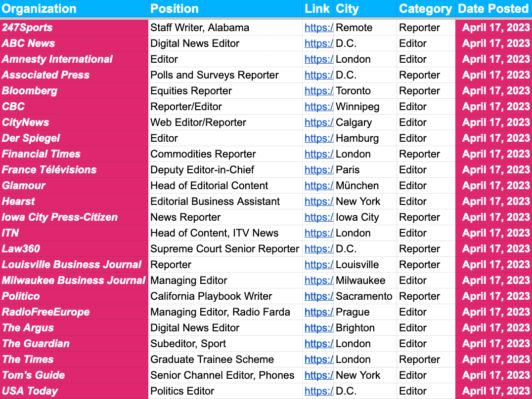
Task: Select the Date Posted header cell
Action: pos(493,9)
